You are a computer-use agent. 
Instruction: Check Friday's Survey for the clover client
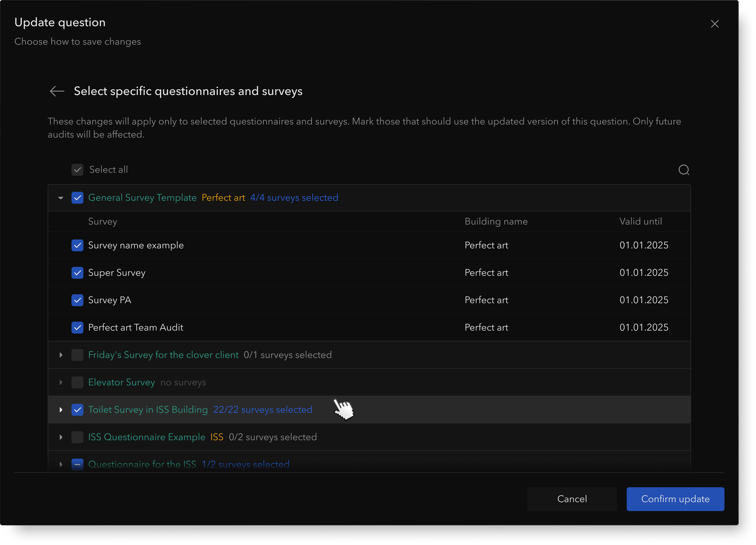pyautogui.click(x=77, y=355)
